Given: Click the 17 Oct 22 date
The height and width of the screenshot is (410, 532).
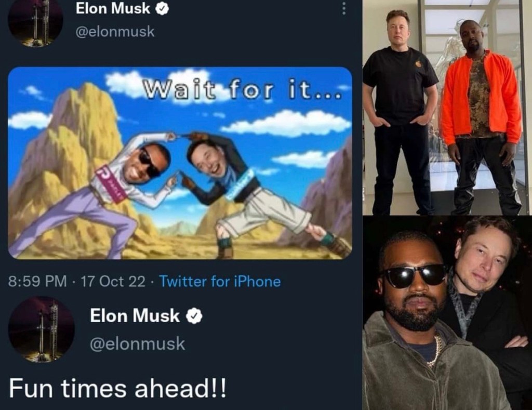Looking at the screenshot, I should [x=113, y=281].
